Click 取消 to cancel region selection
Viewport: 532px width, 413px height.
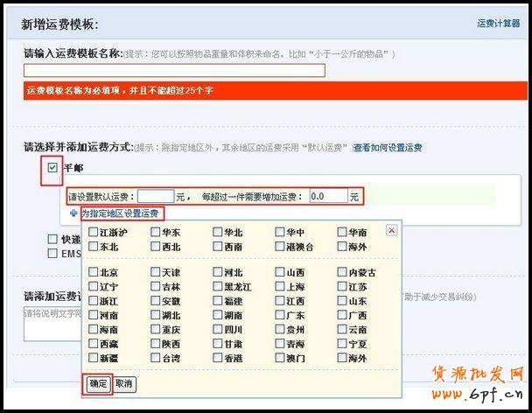click(124, 384)
